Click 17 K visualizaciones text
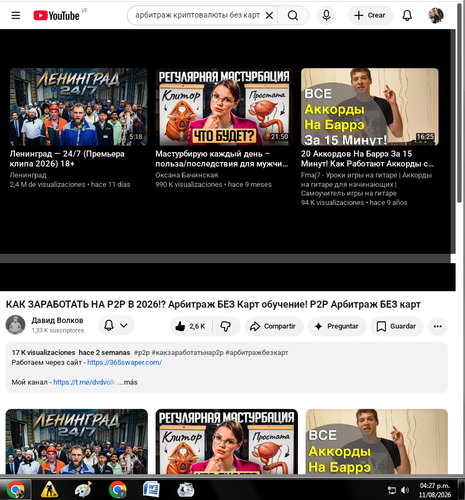465x500 pixels. 43,352
